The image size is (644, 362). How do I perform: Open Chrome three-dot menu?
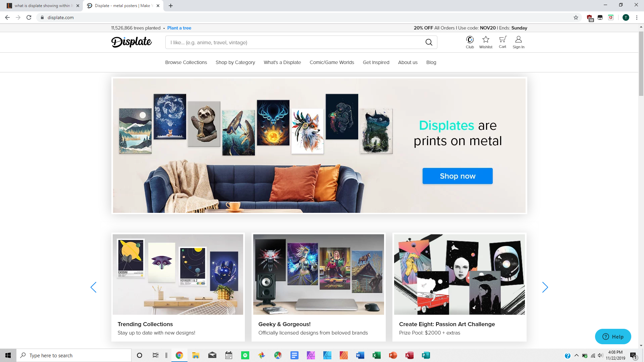tap(637, 17)
